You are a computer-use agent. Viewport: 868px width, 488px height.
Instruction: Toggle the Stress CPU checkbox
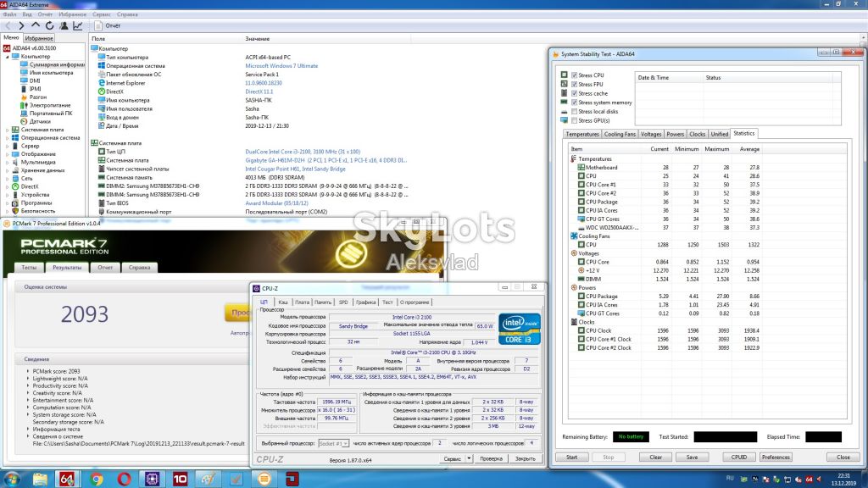[575, 75]
